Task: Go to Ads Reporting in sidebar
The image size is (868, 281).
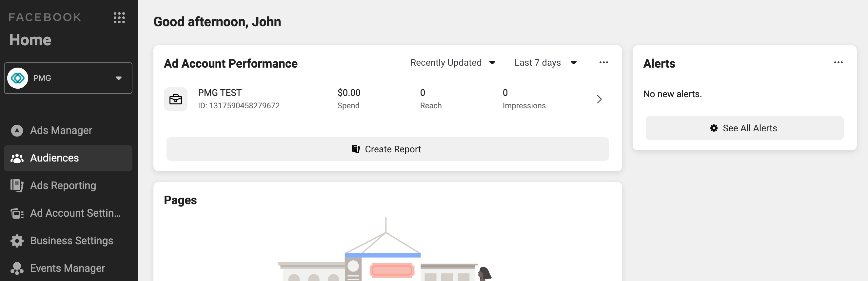Action: tap(63, 185)
